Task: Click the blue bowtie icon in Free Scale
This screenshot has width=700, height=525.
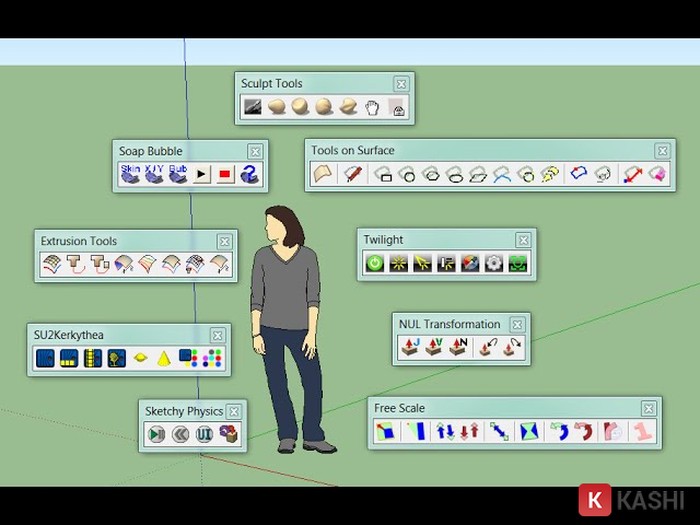Action: 529,432
